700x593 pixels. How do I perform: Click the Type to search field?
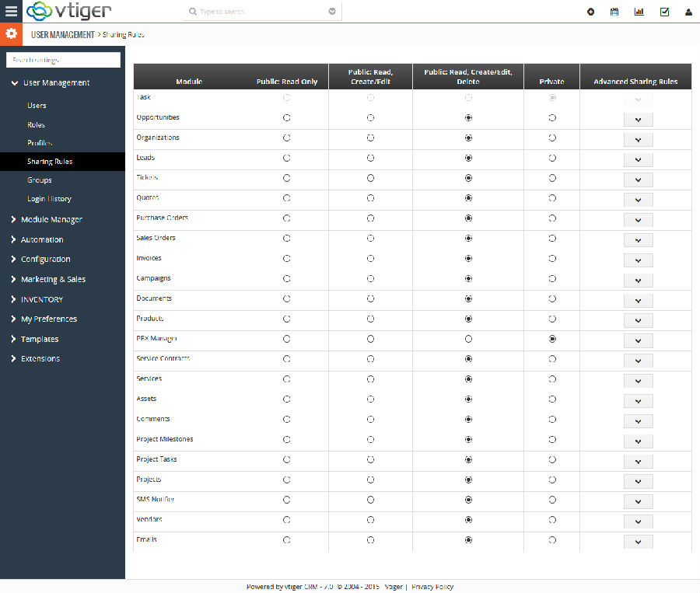point(262,11)
